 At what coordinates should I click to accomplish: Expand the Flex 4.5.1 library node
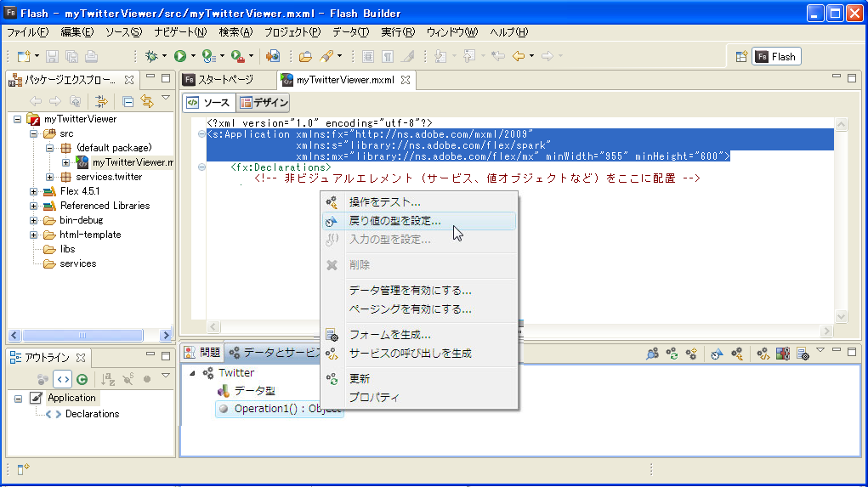(x=34, y=191)
